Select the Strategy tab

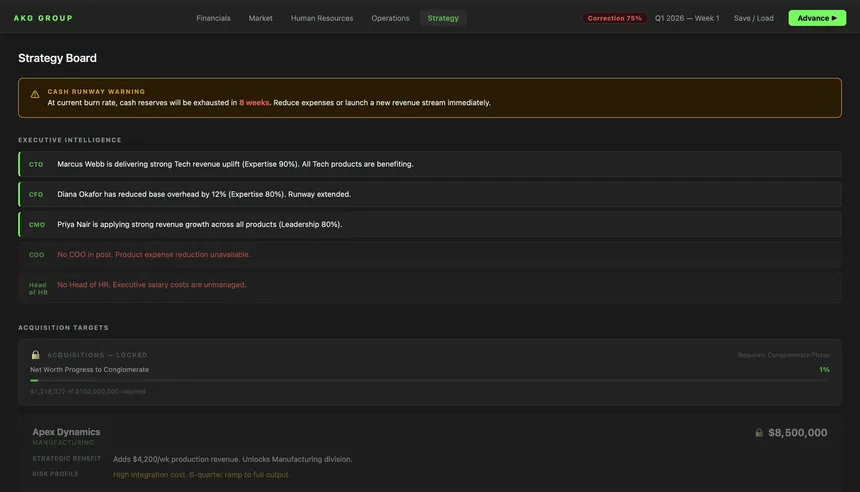pyautogui.click(x=443, y=18)
